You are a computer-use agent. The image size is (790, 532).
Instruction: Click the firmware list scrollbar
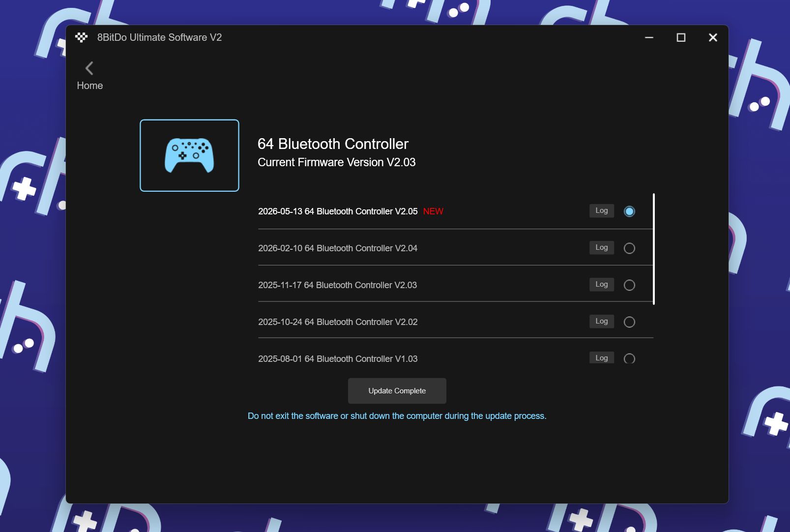pyautogui.click(x=654, y=249)
